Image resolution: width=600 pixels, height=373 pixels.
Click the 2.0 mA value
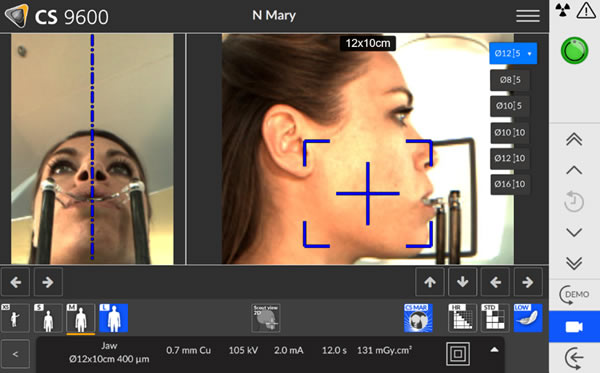289,350
